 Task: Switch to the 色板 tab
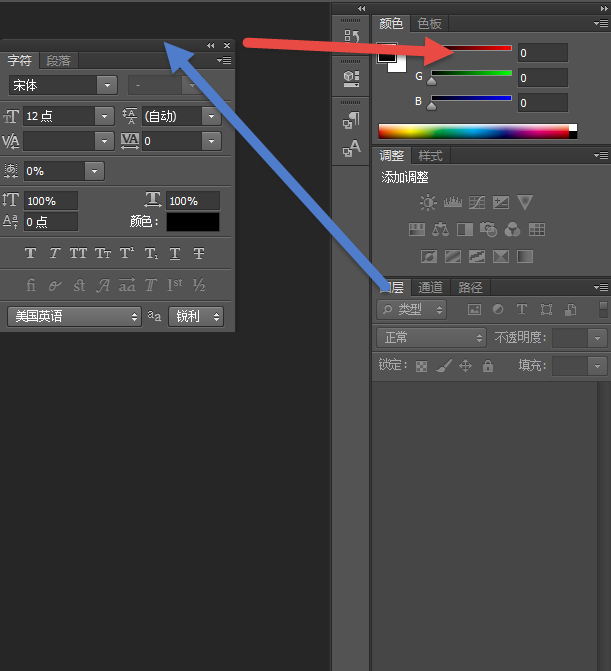pyautogui.click(x=430, y=24)
